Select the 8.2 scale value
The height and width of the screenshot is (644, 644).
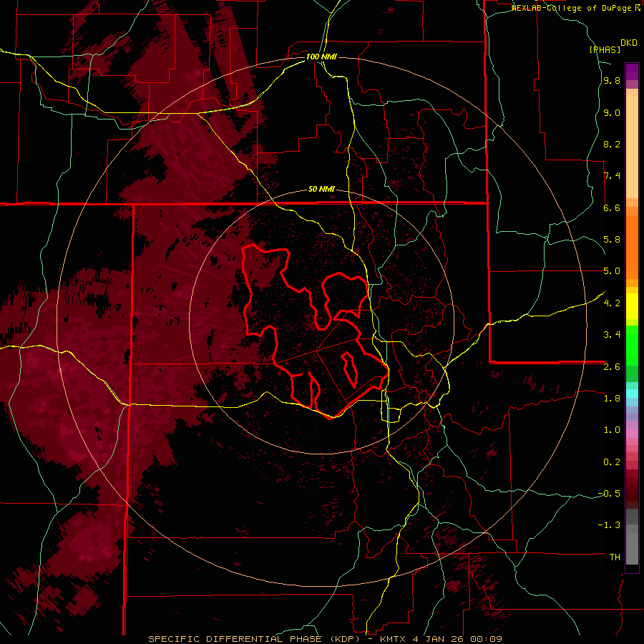612,144
